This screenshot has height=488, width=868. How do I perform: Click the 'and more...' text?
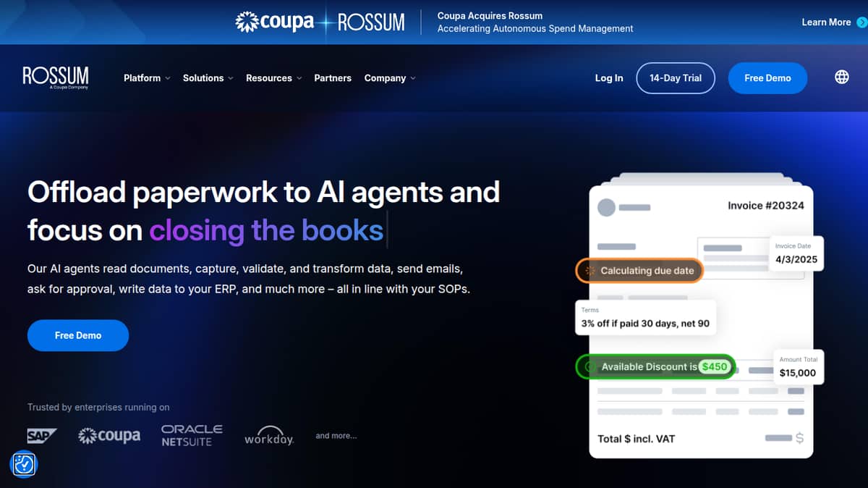[x=336, y=436]
